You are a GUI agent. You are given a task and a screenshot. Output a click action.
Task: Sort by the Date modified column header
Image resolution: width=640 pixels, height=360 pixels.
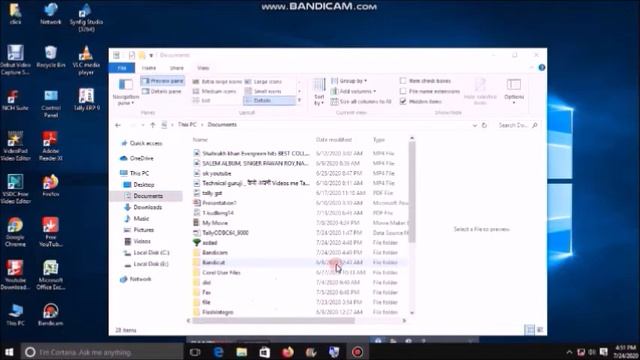click(x=334, y=140)
